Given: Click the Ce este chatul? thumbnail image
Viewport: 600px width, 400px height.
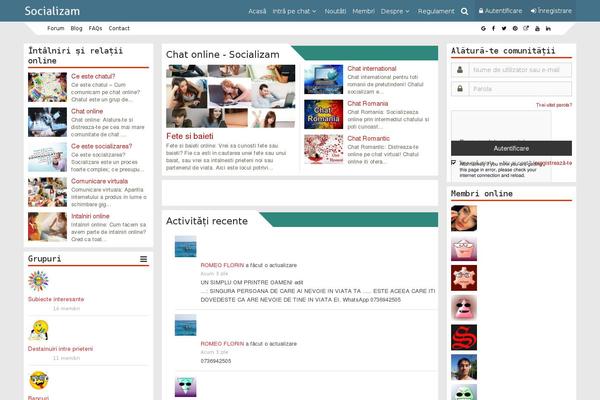Looking at the screenshot, I should click(47, 87).
